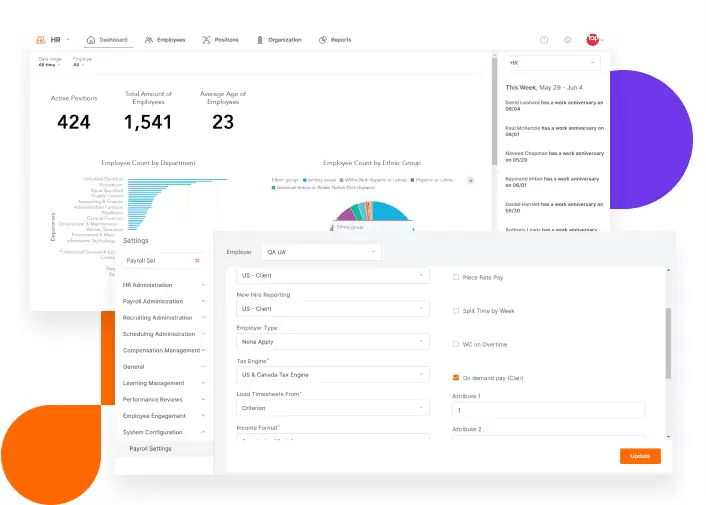This screenshot has height=505, width=706.
Task: Open the Date range All time filter
Action: [x=49, y=64]
